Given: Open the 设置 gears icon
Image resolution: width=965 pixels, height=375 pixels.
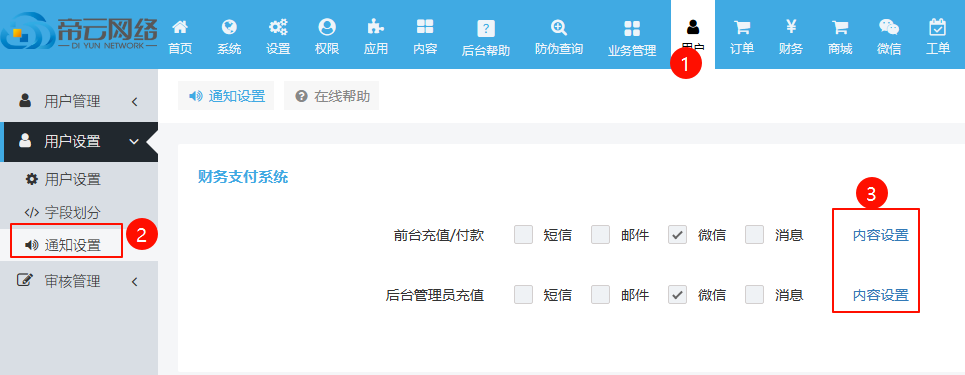Looking at the screenshot, I should click(278, 26).
